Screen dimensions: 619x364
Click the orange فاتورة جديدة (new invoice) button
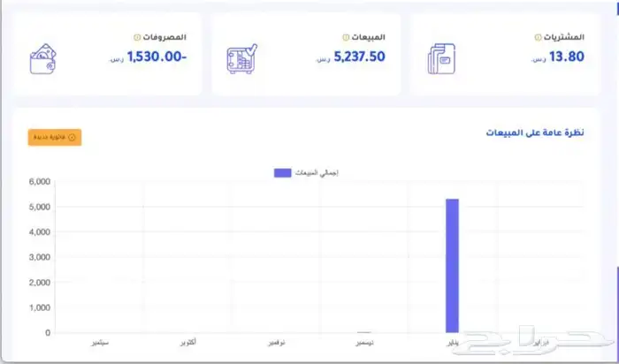coord(55,137)
